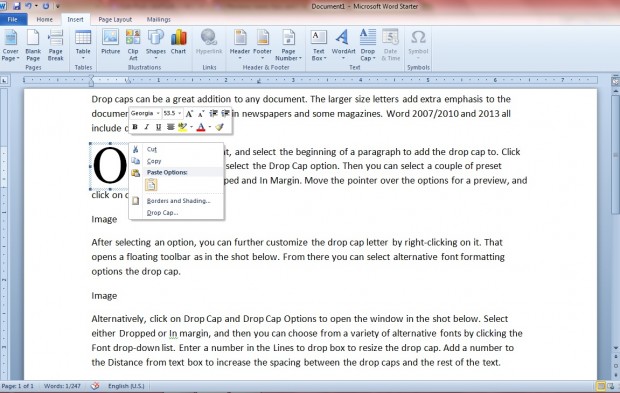
Task: Open the Shapes gallery
Action: point(156,45)
